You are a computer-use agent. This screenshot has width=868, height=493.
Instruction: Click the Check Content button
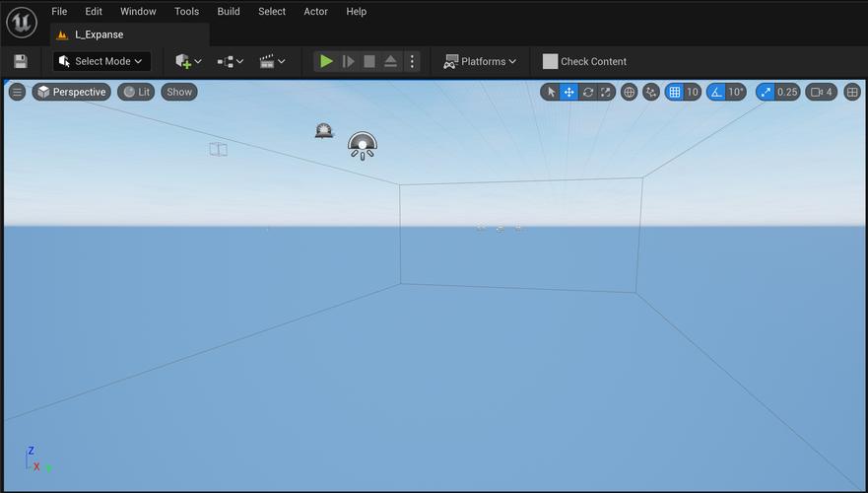click(584, 61)
